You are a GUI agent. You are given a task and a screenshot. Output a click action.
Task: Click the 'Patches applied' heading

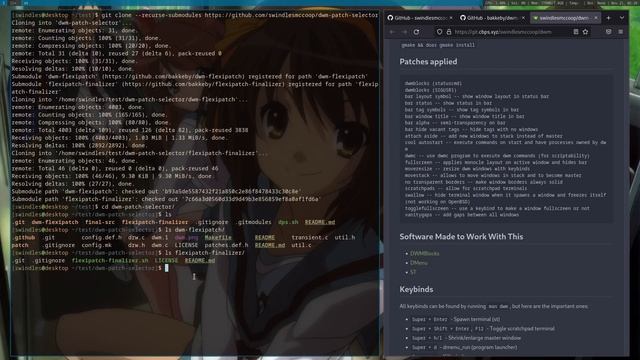tap(428, 62)
